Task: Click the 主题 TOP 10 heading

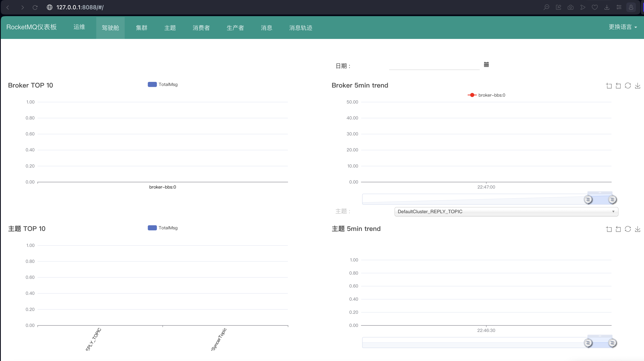Action: (x=27, y=228)
